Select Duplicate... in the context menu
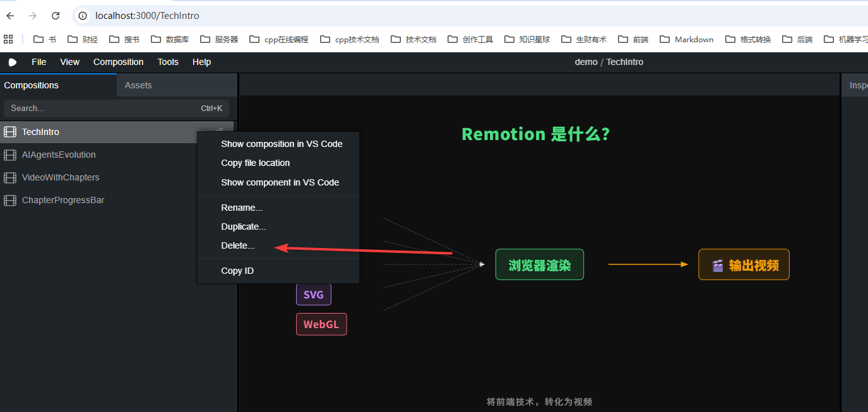The image size is (868, 412). [278, 227]
